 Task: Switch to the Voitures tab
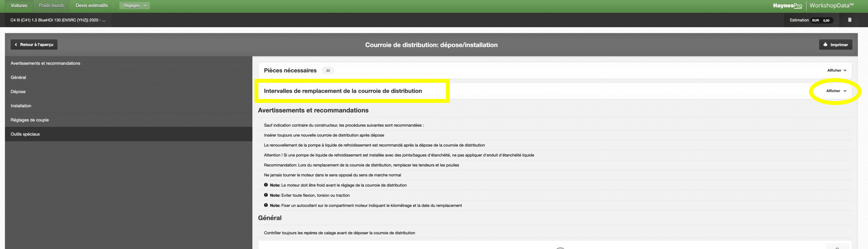pos(19,5)
